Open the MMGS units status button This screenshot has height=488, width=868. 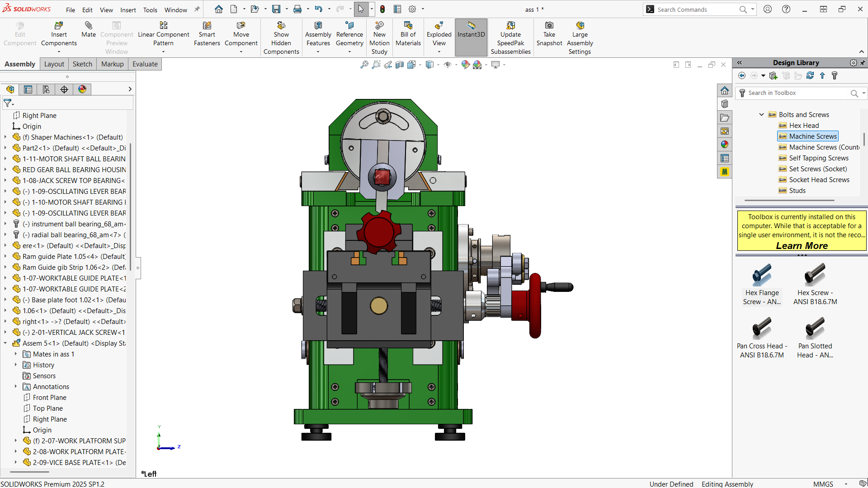(x=823, y=484)
